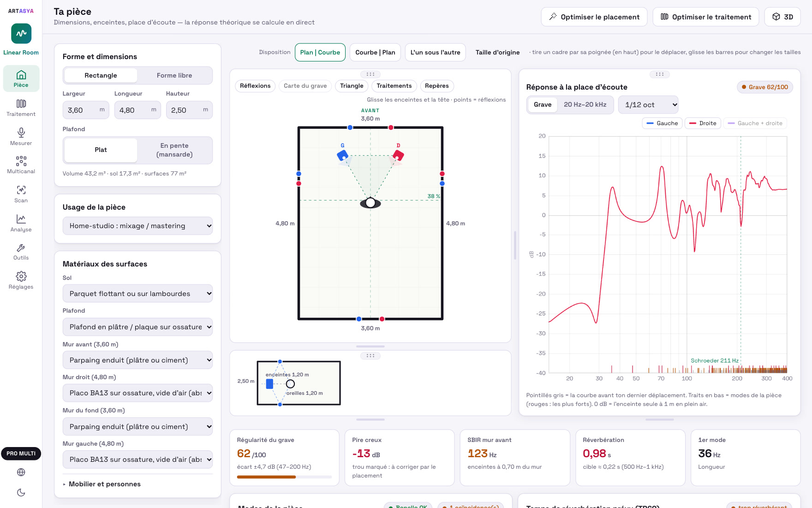812x508 pixels.
Task: Open the Mesurer microphone tool
Action: tap(21, 137)
